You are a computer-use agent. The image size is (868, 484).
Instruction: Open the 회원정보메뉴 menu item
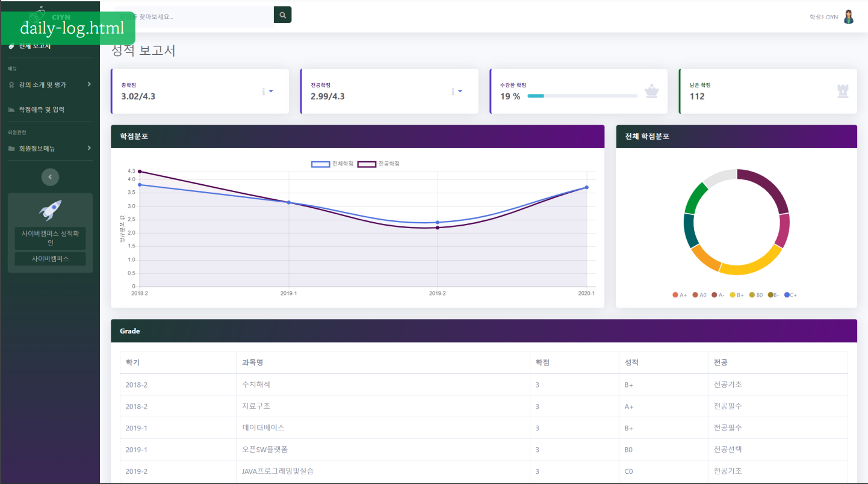50,149
